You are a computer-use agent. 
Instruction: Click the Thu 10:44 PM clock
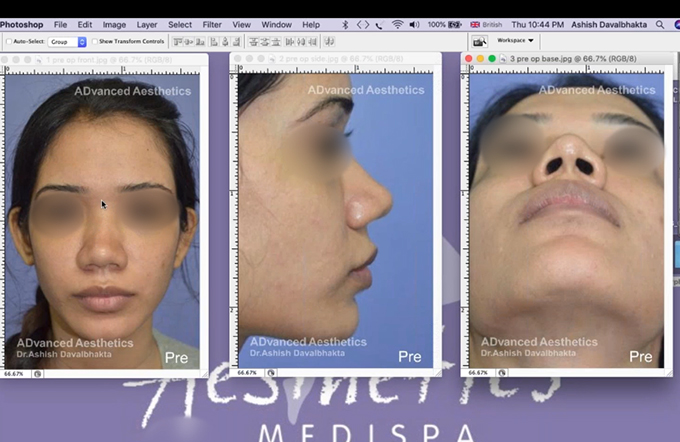click(x=537, y=25)
